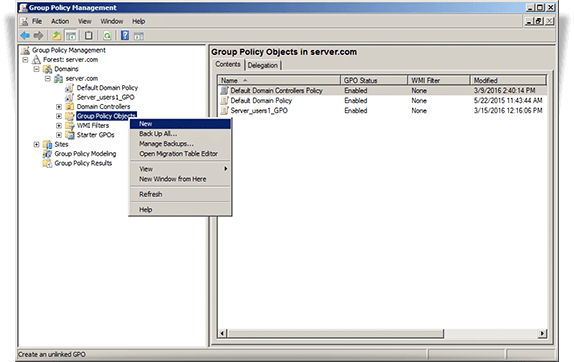
Task: Click the Group Policy Objects folder icon
Action: [70, 116]
